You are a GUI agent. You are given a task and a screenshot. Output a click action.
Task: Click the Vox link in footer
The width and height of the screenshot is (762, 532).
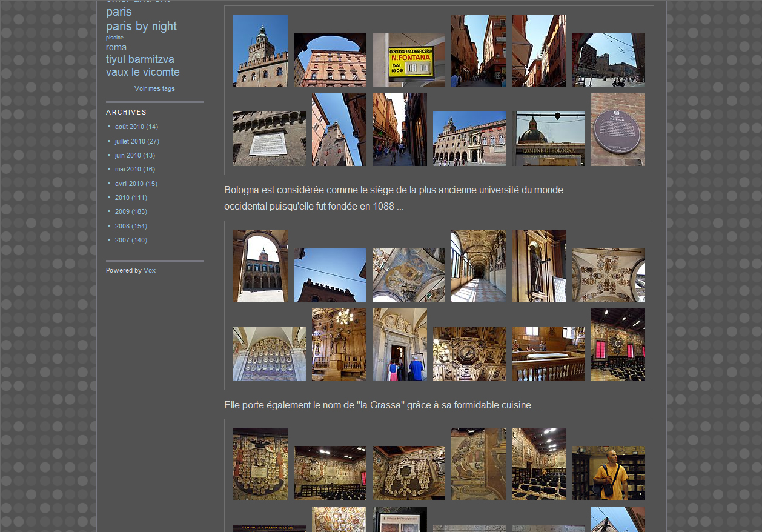click(x=150, y=270)
